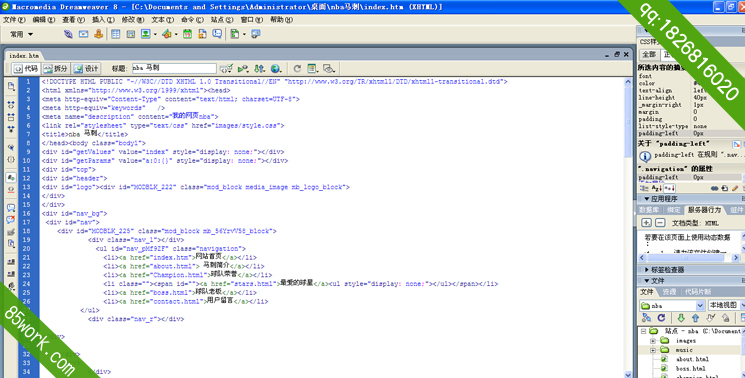
Task: Switch to the Assets tab (资源)
Action: click(669, 292)
